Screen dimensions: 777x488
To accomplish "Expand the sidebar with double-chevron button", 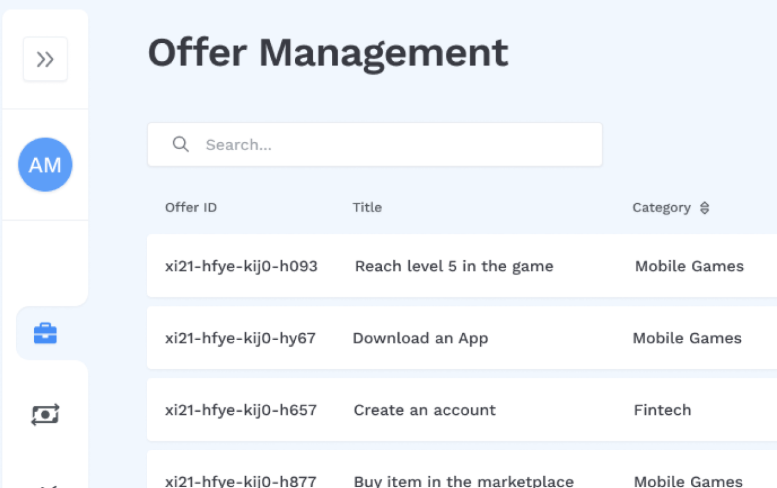I will point(45,59).
